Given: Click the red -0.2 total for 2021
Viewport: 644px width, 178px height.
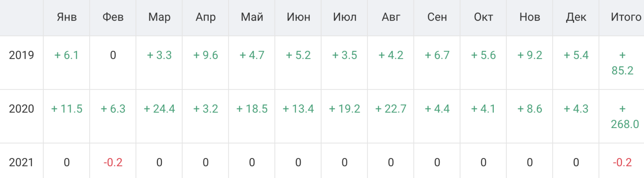Looking at the screenshot, I should [622, 162].
